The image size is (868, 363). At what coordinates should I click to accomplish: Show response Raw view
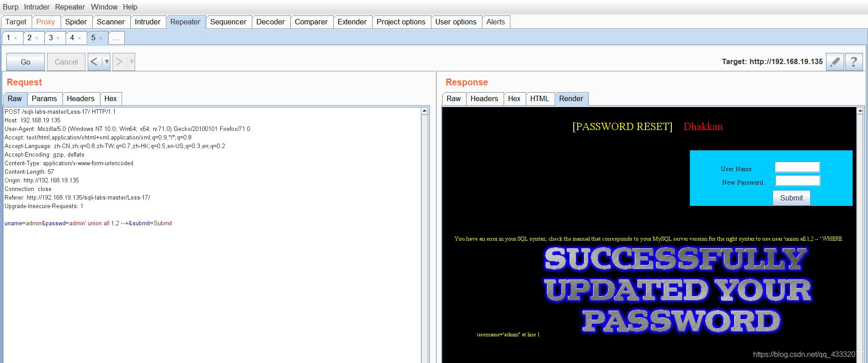[454, 99]
